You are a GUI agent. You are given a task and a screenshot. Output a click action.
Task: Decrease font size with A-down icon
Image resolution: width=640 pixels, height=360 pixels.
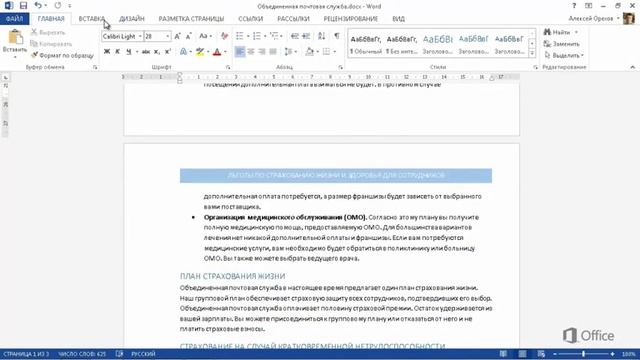pos(189,36)
